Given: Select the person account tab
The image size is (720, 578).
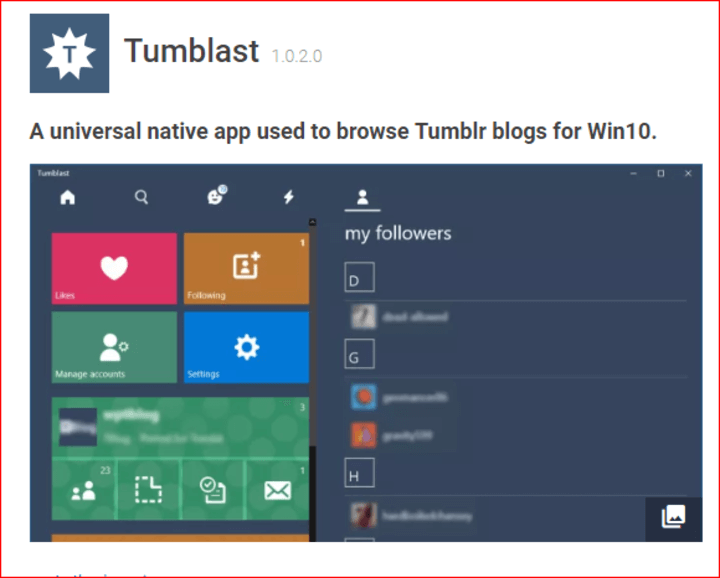Looking at the screenshot, I should (x=362, y=197).
